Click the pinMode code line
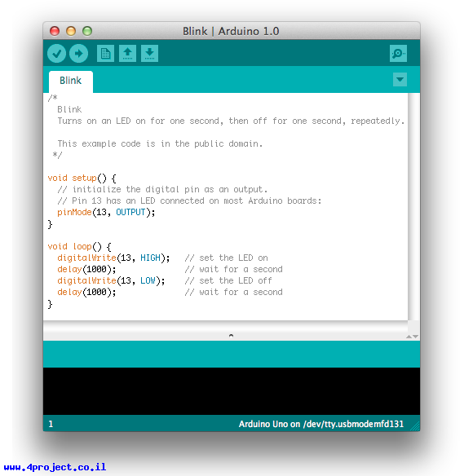The width and height of the screenshot is (473, 476). [x=106, y=212]
